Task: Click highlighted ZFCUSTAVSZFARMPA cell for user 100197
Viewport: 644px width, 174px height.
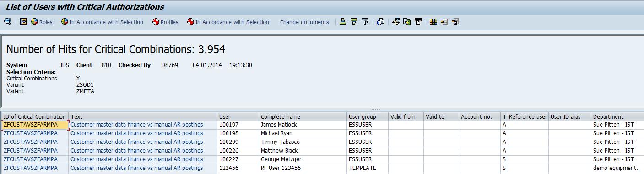Action: (x=35, y=125)
